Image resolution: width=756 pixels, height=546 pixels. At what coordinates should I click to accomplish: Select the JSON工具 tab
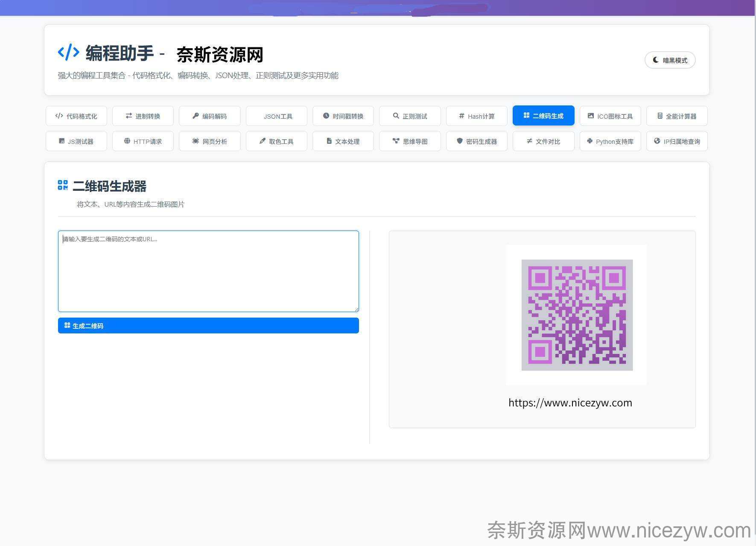point(277,116)
